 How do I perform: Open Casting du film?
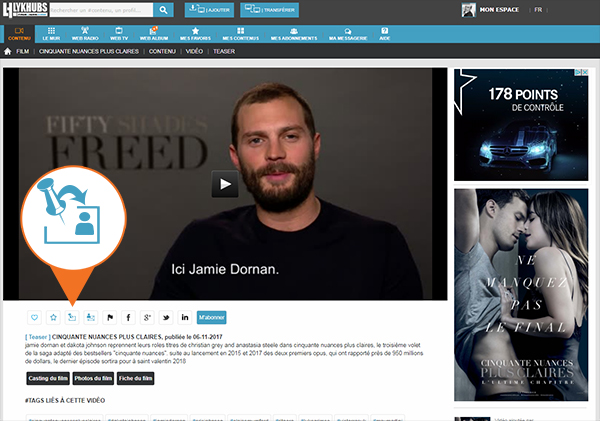point(48,378)
